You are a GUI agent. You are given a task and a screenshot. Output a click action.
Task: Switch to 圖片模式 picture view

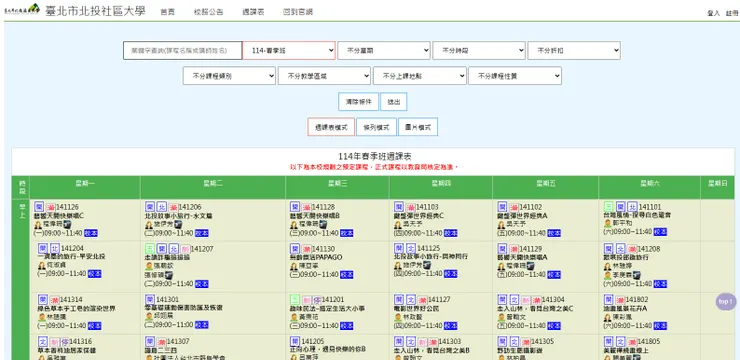(418, 127)
